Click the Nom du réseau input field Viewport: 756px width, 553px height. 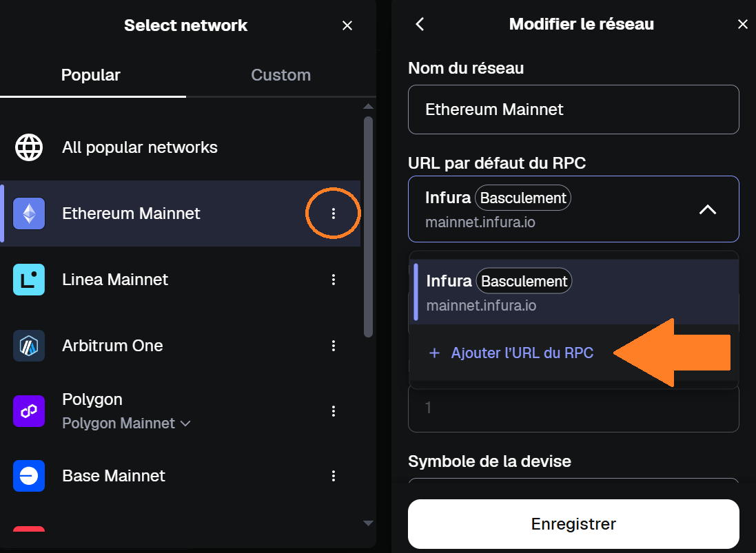[573, 109]
